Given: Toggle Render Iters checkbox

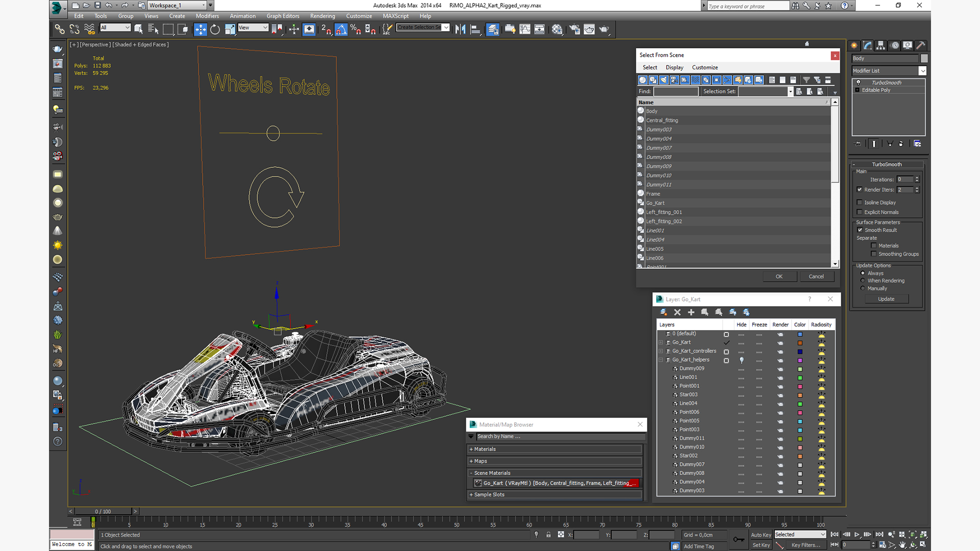Looking at the screenshot, I should 860,190.
